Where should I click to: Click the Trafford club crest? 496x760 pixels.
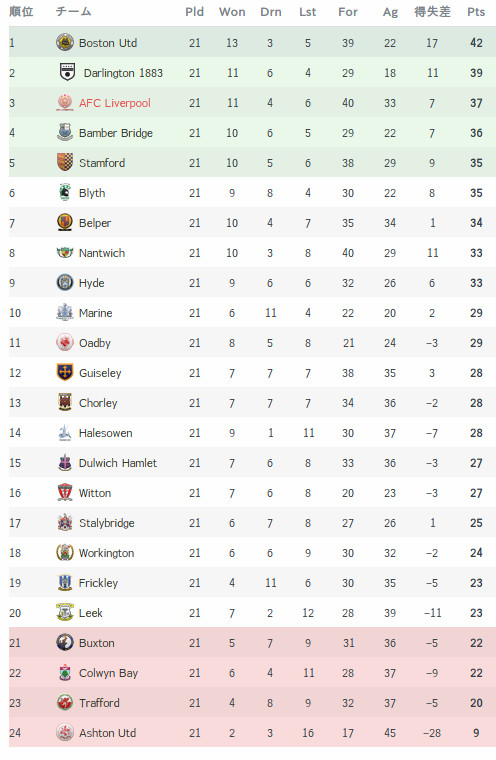click(x=64, y=702)
